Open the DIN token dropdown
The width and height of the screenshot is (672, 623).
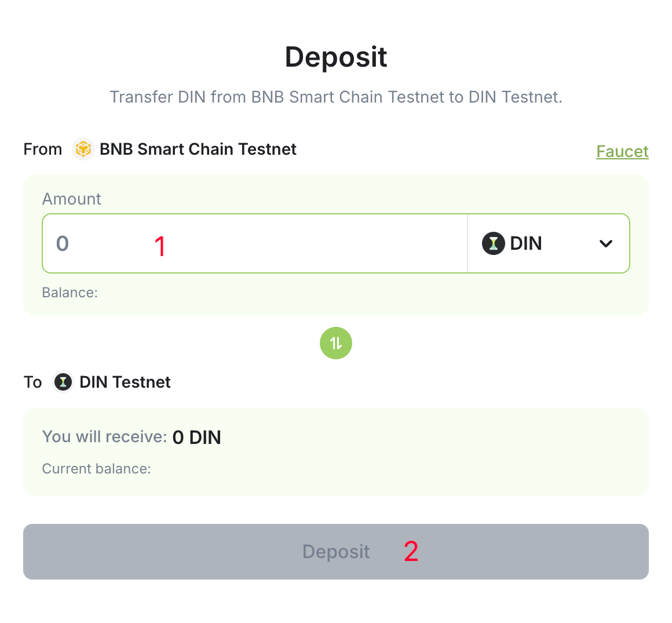click(548, 243)
